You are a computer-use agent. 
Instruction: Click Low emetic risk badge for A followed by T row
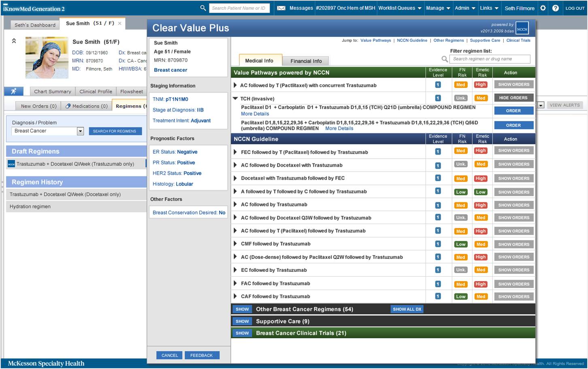481,192
